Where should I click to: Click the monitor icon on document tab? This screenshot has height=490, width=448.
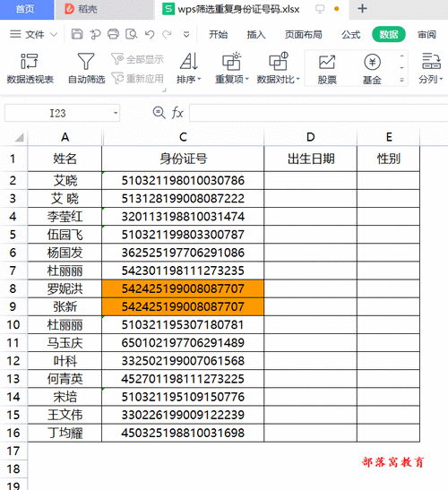(320, 9)
